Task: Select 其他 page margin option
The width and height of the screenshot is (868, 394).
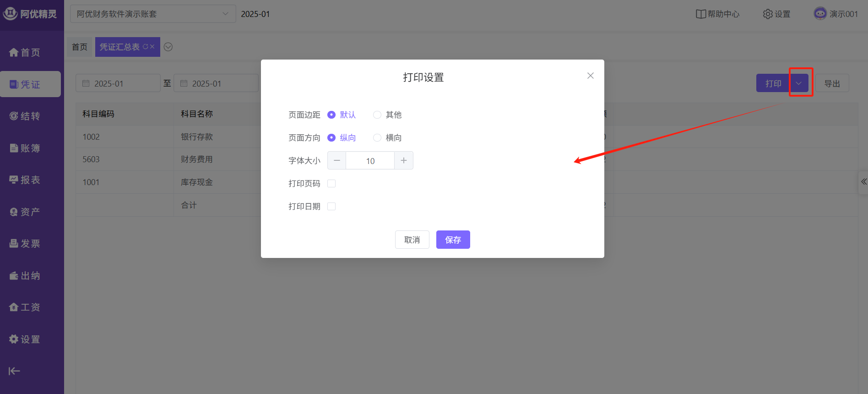Action: point(377,115)
